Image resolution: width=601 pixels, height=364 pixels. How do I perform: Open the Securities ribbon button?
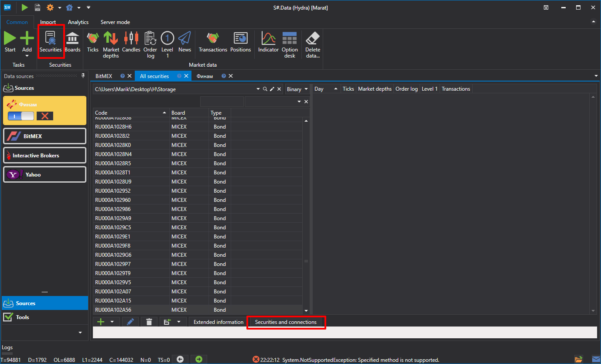[51, 43]
